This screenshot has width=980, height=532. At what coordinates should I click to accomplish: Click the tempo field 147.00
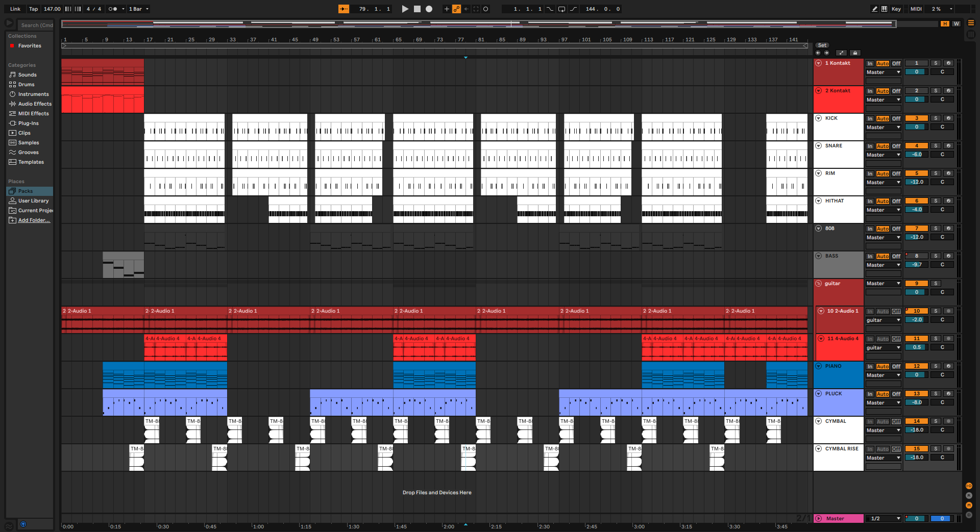(52, 9)
